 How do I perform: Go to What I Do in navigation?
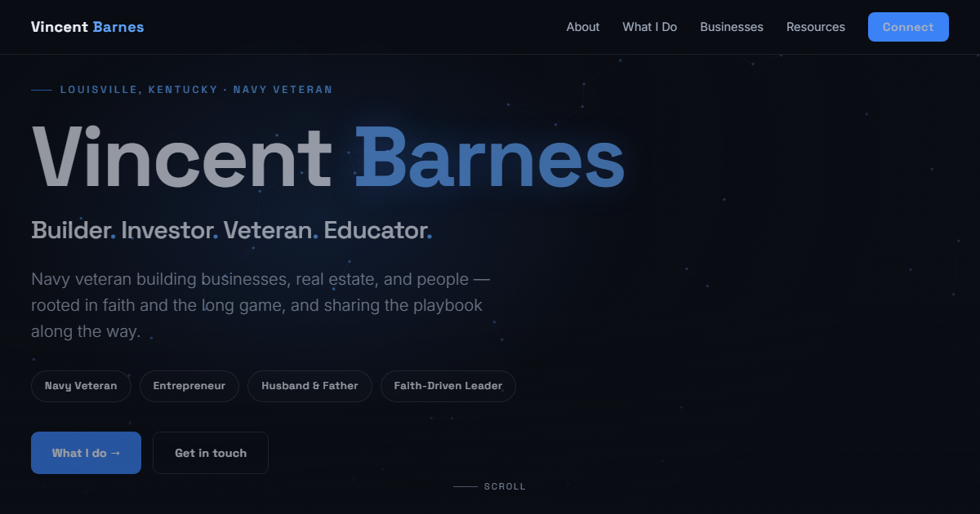pos(650,27)
